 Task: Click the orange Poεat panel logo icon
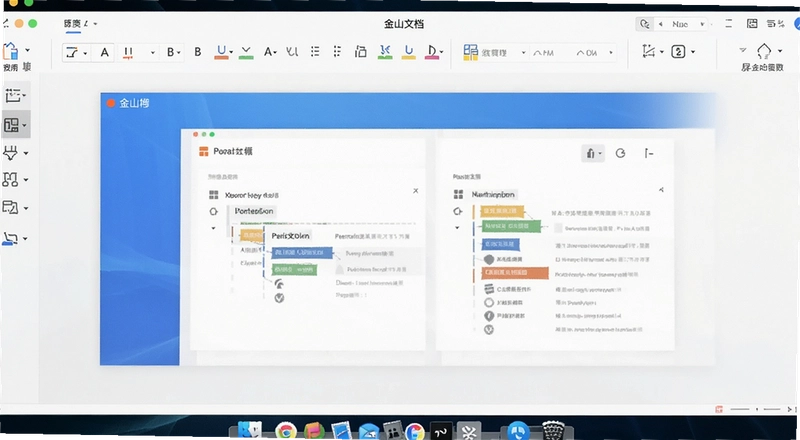click(204, 151)
